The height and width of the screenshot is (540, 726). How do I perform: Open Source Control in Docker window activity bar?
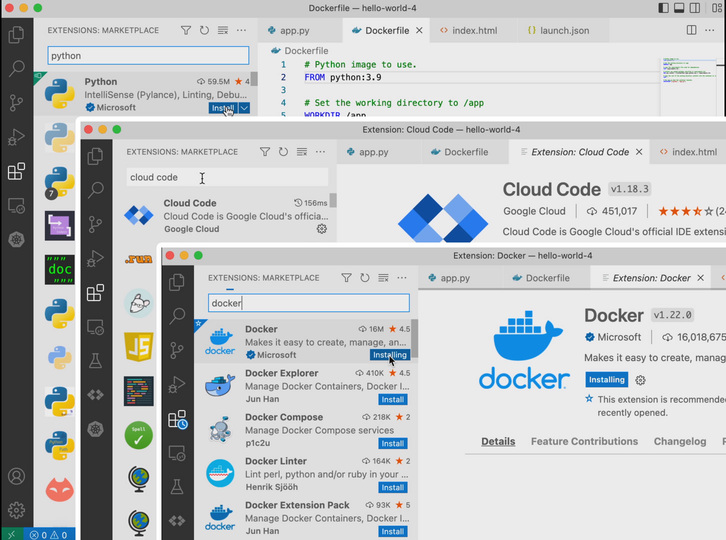[x=176, y=350]
